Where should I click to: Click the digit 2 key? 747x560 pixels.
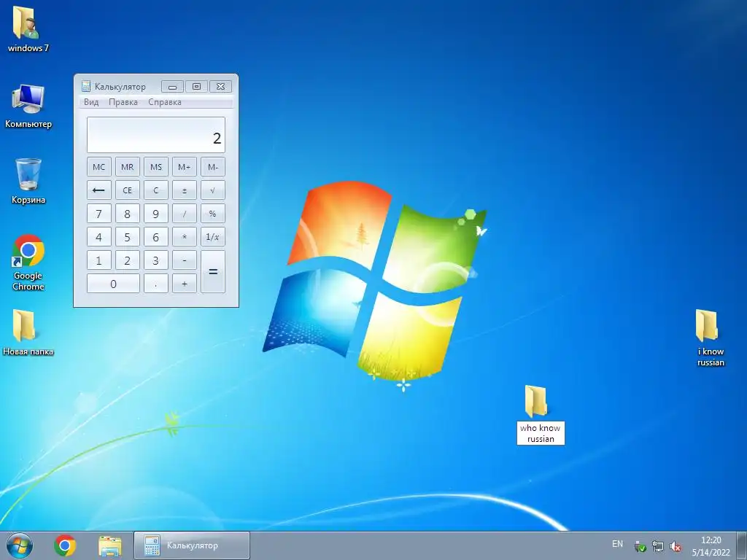tap(127, 260)
